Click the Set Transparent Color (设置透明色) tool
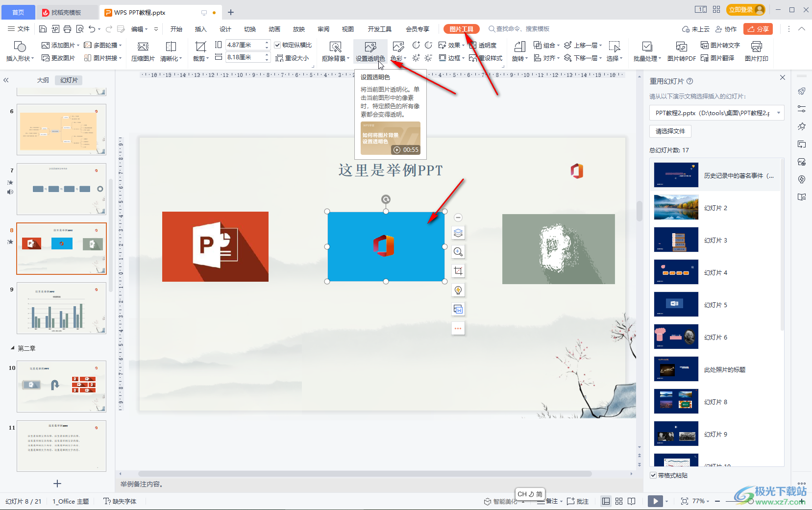The height and width of the screenshot is (510, 812). [370, 52]
